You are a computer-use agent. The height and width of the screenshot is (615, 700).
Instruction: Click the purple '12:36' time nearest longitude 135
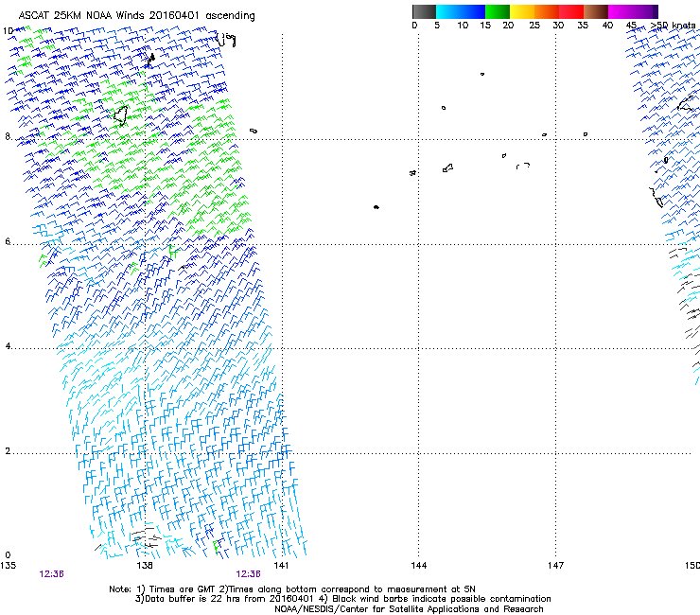point(51,574)
